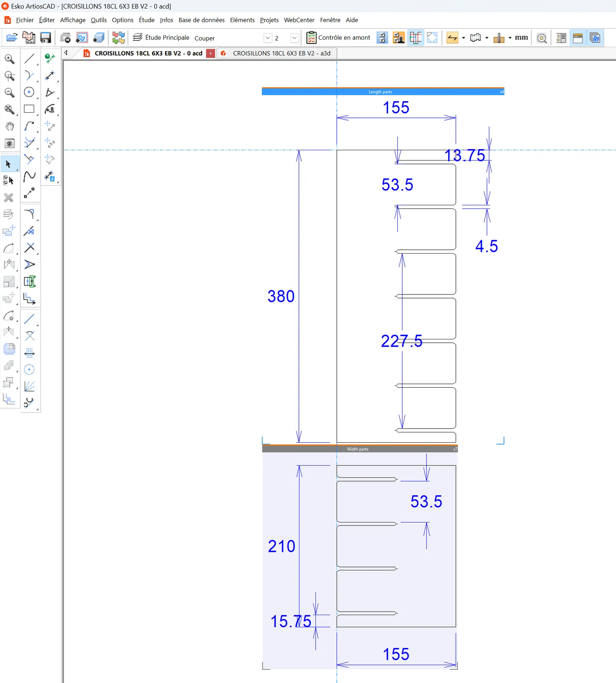Expand the Couper line type dropdown
This screenshot has height=683, width=616.
[268, 38]
